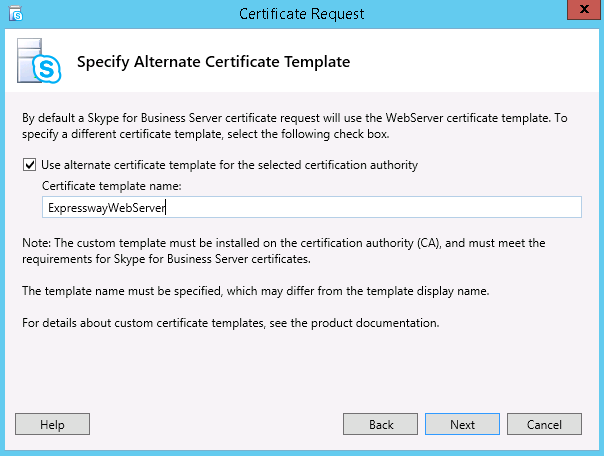Image resolution: width=604 pixels, height=456 pixels.
Task: Click the note about custom template requirements
Action: 284,251
